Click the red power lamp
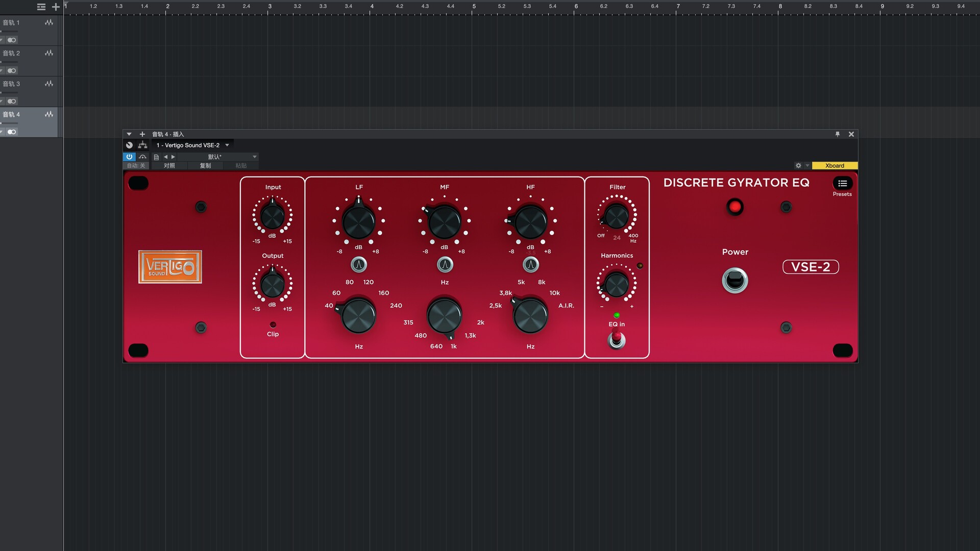This screenshot has height=551, width=980. [735, 207]
